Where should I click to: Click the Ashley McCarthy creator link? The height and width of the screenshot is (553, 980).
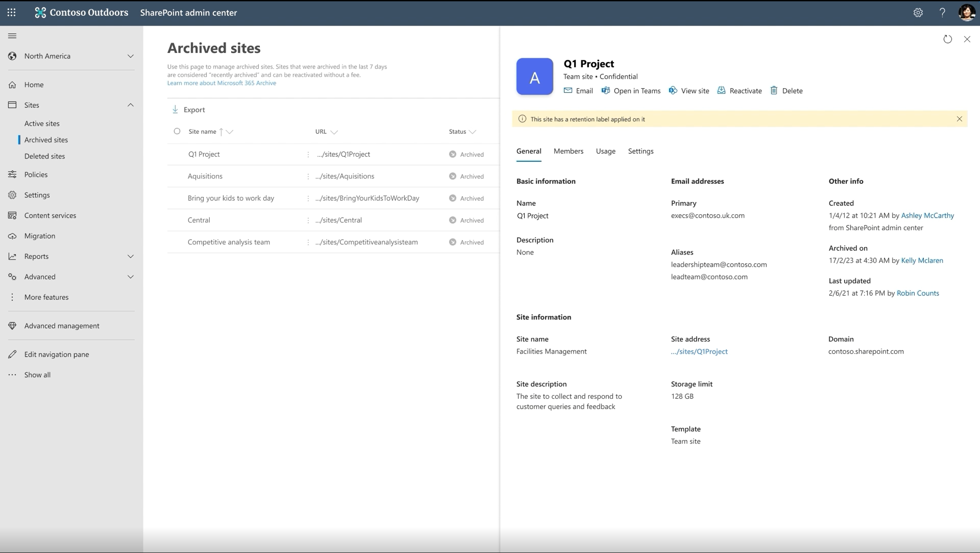(x=927, y=215)
